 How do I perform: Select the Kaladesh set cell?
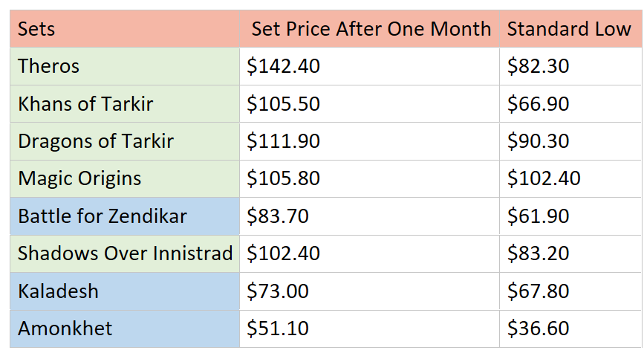pos(124,291)
